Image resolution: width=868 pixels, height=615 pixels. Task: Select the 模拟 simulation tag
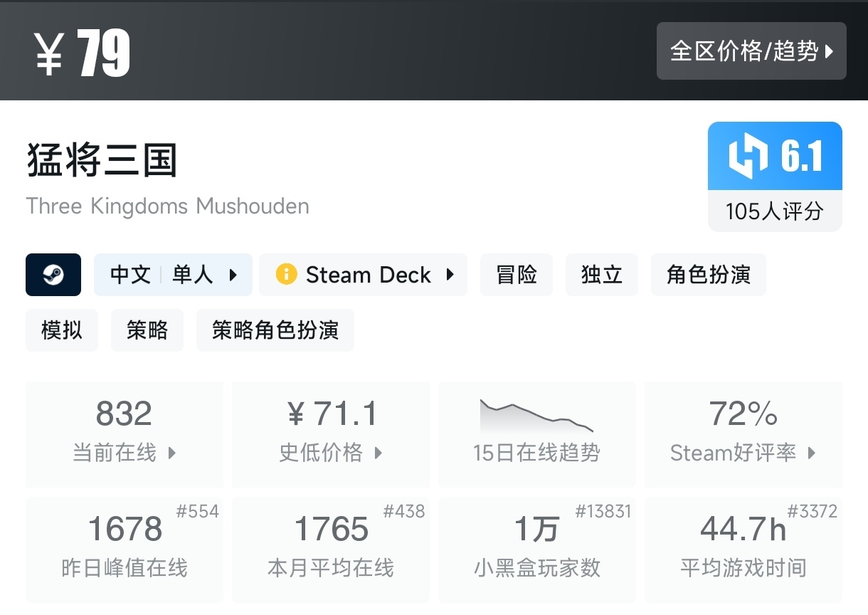click(62, 330)
